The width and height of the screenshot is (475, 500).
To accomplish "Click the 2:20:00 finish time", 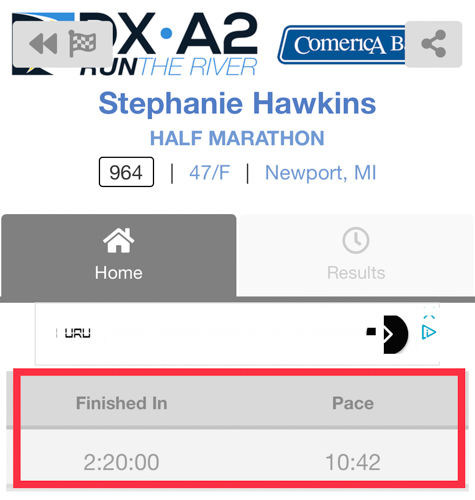I will pyautogui.click(x=121, y=462).
